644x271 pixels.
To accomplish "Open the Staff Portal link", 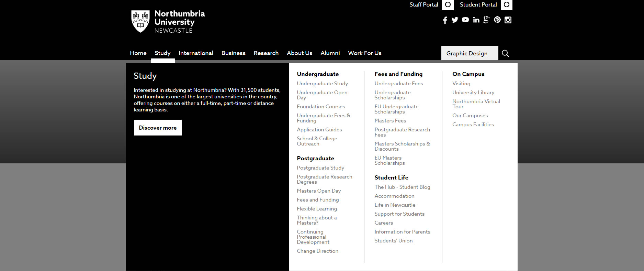I will (424, 5).
